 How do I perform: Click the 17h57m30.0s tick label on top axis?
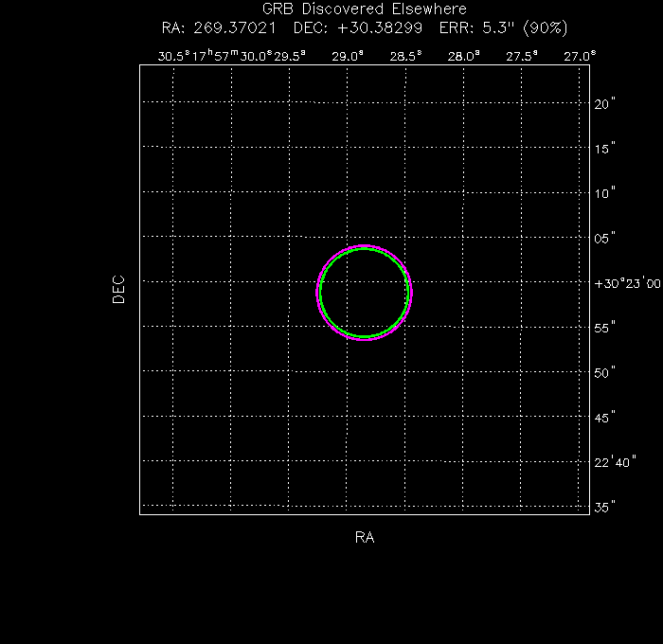tap(228, 56)
